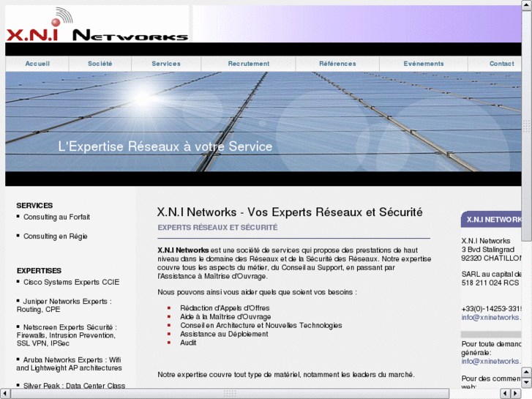Open Consulting au Forfait link
Image resolution: width=532 pixels, height=399 pixels.
pyautogui.click(x=56, y=217)
